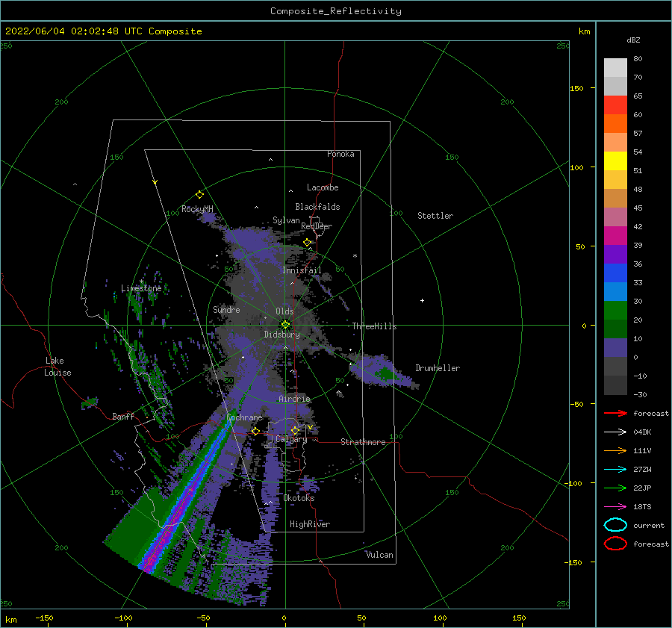
Task: Click the cyan 27ZW arrow legend icon
Action: coord(615,470)
